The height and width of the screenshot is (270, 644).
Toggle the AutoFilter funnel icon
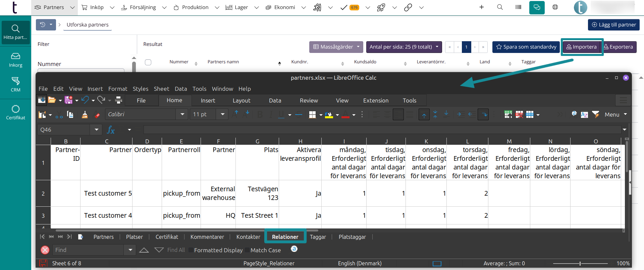coord(596,115)
